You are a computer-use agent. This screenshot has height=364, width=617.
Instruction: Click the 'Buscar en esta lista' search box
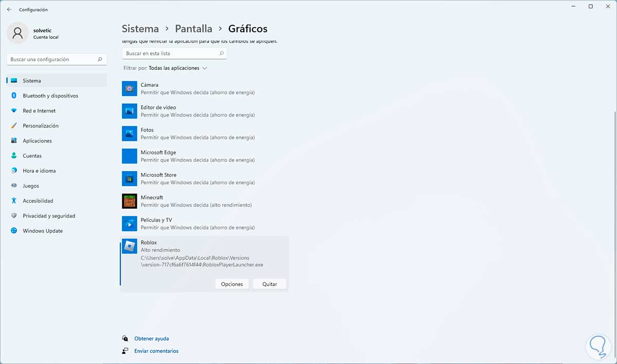pos(174,53)
